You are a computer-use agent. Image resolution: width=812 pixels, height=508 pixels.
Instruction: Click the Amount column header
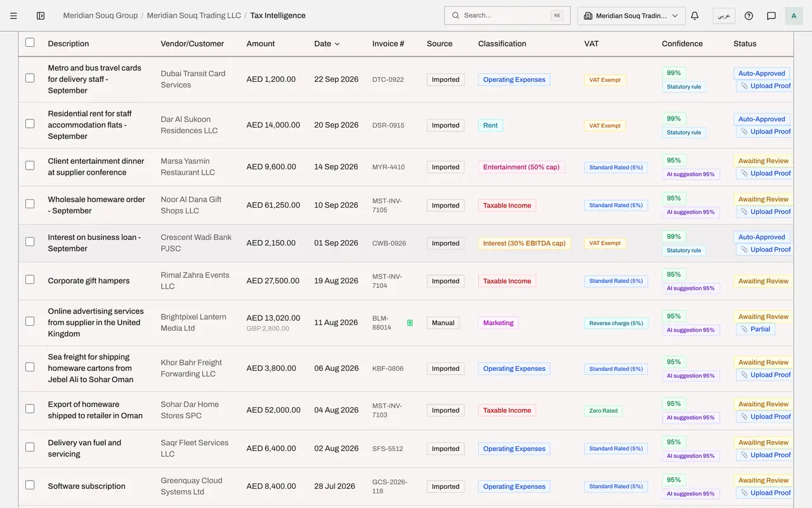(261, 44)
